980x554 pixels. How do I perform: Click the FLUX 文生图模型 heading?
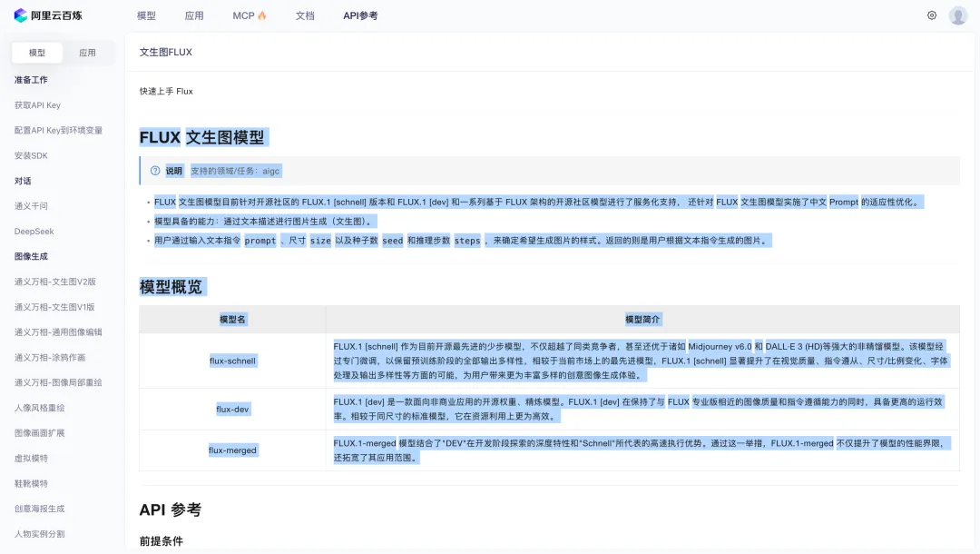click(201, 137)
